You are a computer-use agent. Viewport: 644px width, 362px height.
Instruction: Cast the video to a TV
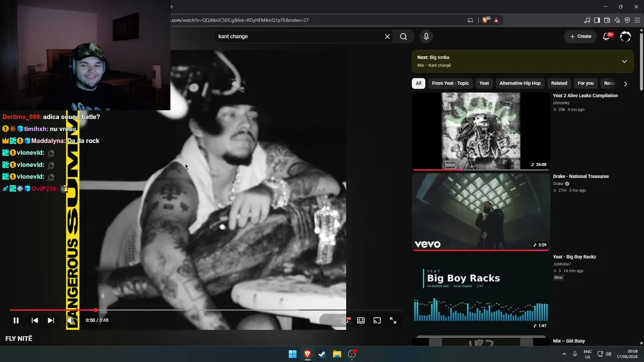tap(377, 320)
